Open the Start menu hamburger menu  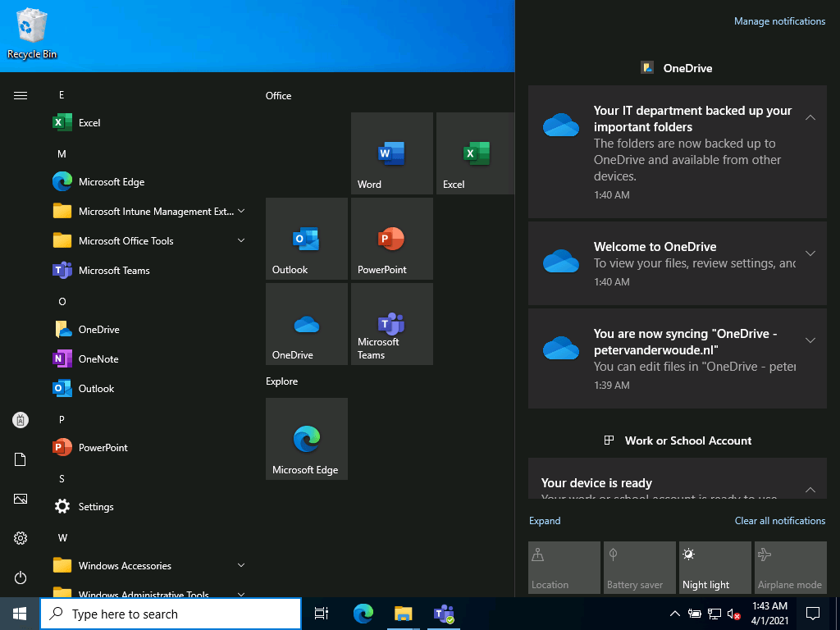(20, 94)
